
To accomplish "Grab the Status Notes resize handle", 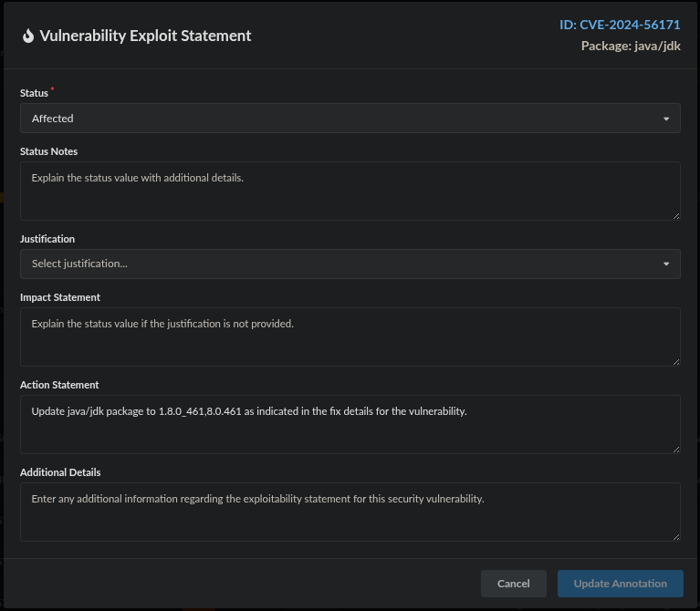I will [676, 215].
